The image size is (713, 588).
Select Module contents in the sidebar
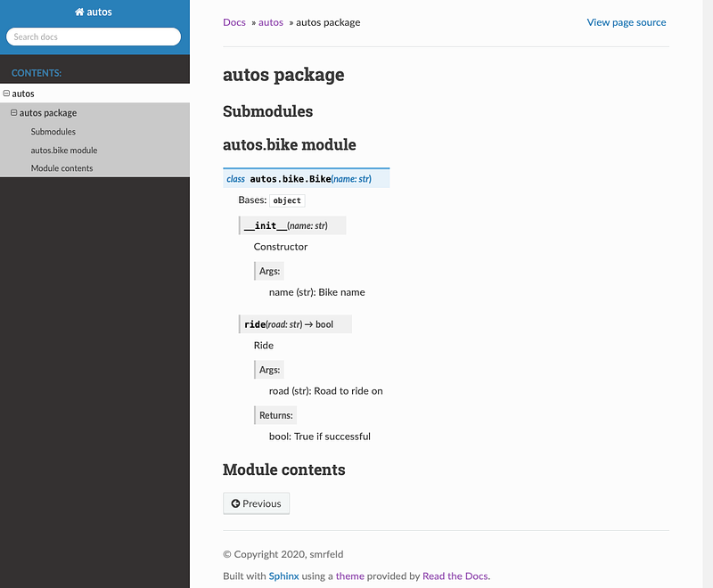[61, 168]
